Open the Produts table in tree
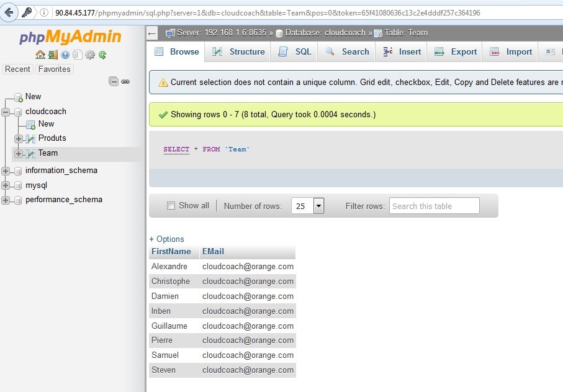 (52, 138)
